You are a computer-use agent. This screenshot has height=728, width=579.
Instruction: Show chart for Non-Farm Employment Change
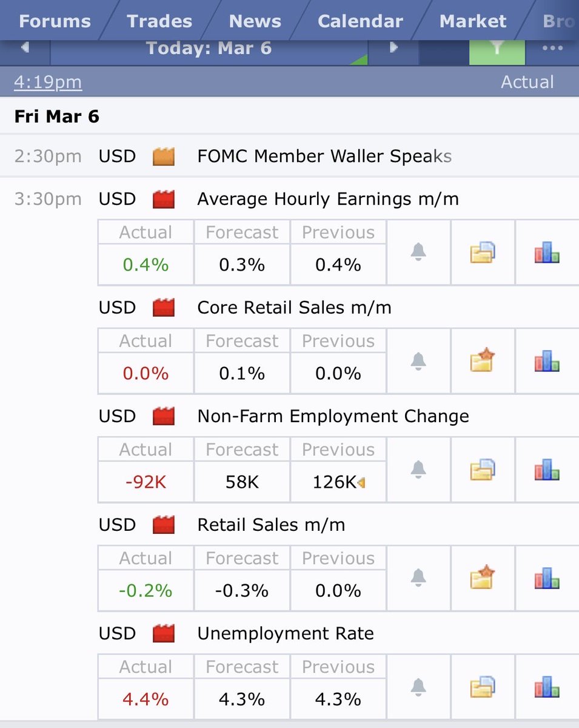click(547, 470)
